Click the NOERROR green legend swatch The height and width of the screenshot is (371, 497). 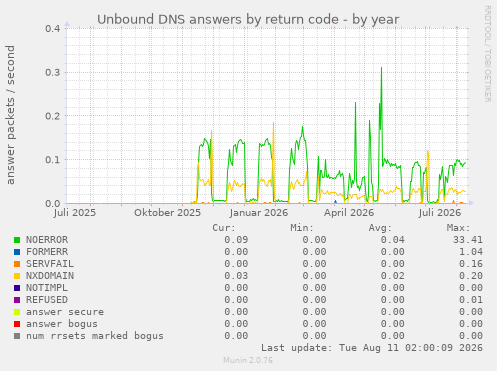point(17,240)
